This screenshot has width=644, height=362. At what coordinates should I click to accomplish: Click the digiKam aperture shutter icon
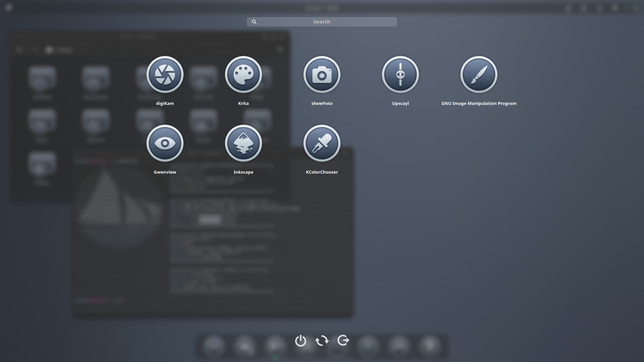click(165, 74)
